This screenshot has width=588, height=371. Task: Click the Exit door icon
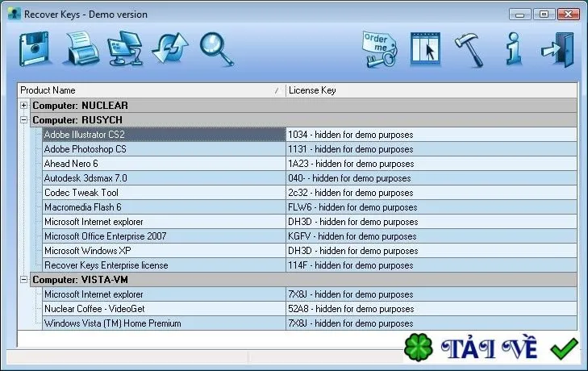[x=557, y=49]
